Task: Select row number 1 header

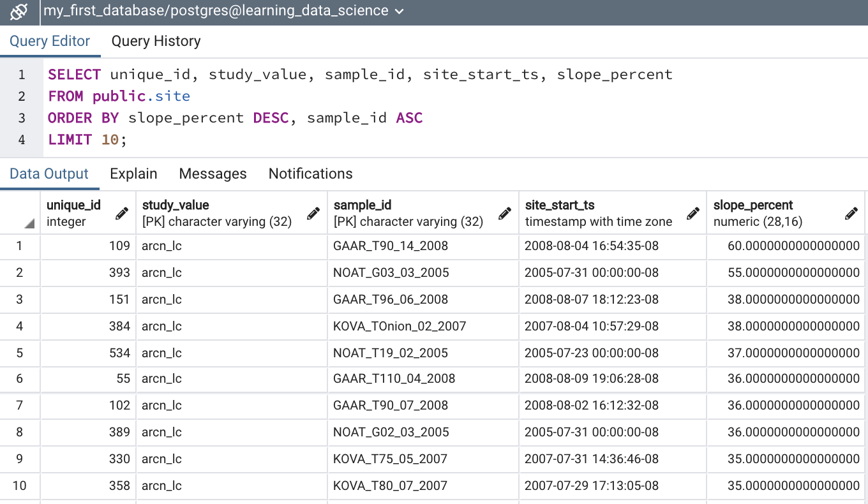Action: pos(20,246)
